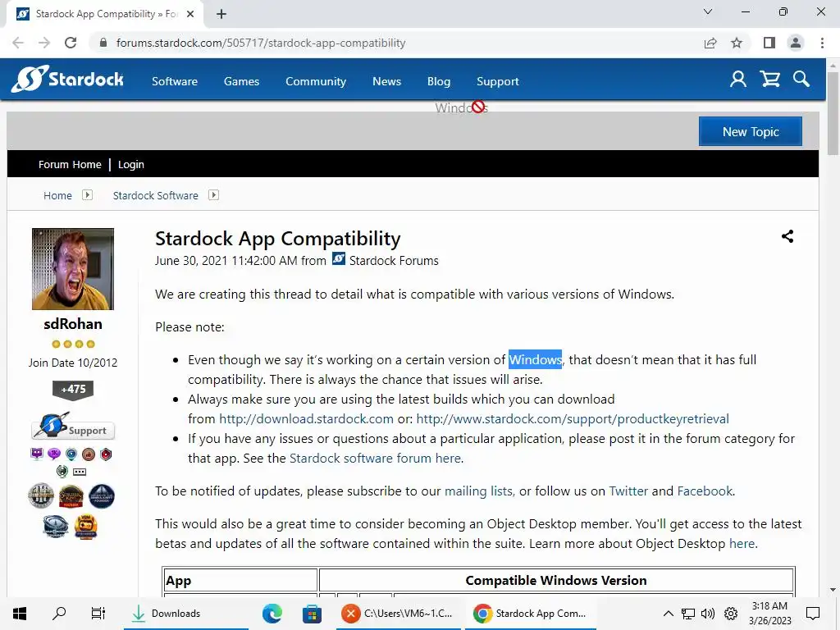Open the notification center icon
The width and height of the screenshot is (840, 630).
click(x=813, y=614)
